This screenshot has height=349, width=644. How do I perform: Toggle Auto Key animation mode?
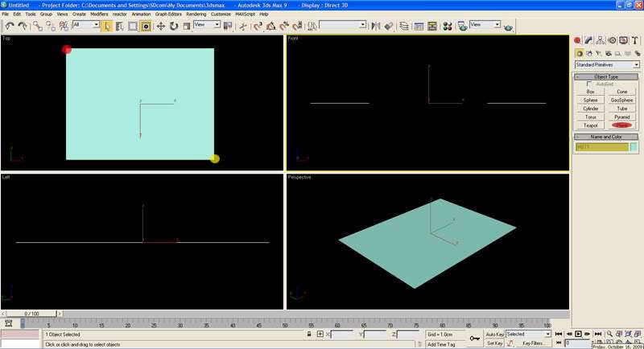(x=494, y=334)
